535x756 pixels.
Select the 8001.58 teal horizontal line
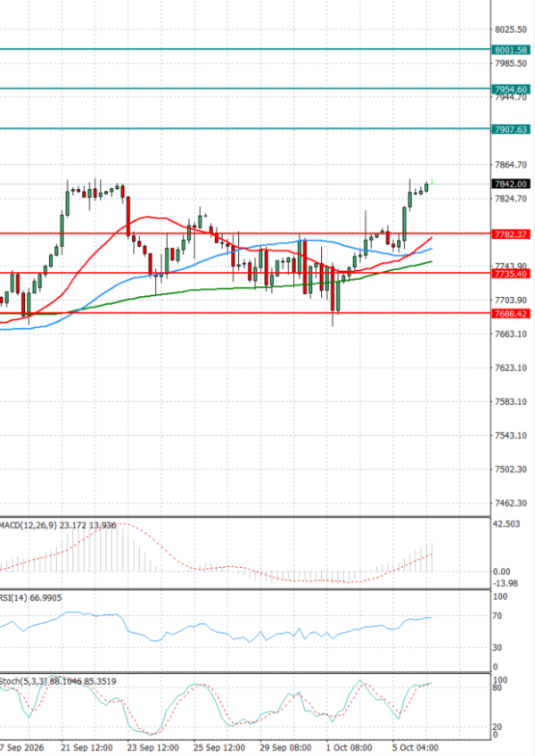pyautogui.click(x=245, y=49)
